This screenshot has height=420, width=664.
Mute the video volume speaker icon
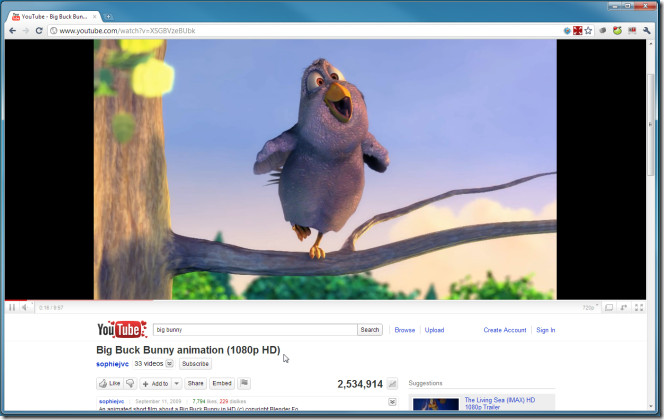point(25,307)
